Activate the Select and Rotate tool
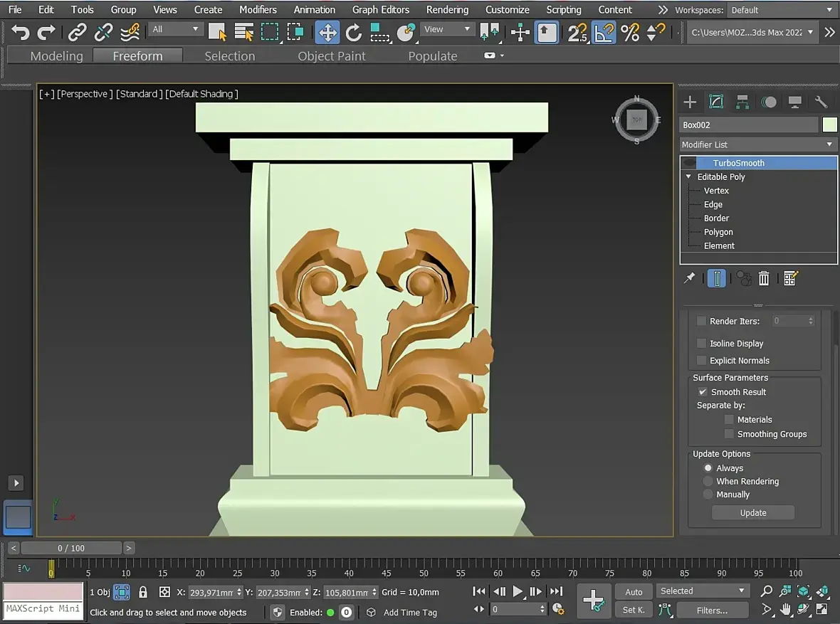 coord(353,32)
